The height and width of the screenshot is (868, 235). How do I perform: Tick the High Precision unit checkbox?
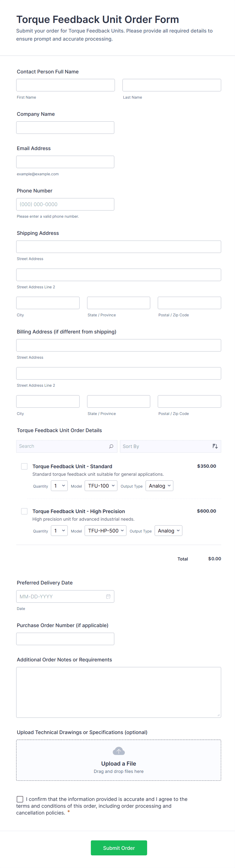[24, 511]
